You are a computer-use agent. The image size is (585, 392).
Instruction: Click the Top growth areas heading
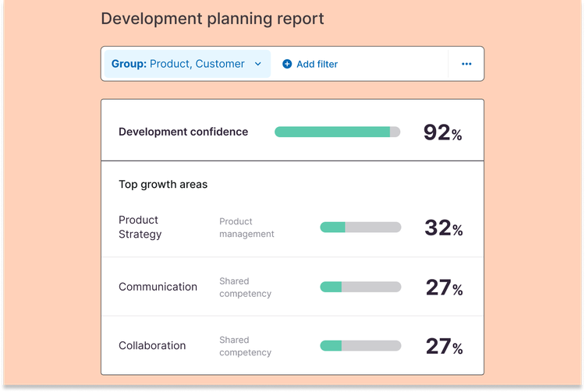click(163, 185)
